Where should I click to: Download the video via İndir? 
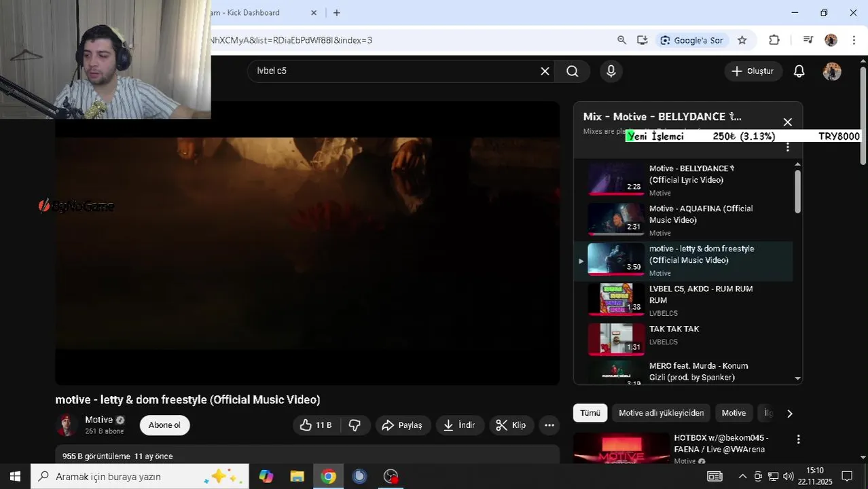click(460, 425)
